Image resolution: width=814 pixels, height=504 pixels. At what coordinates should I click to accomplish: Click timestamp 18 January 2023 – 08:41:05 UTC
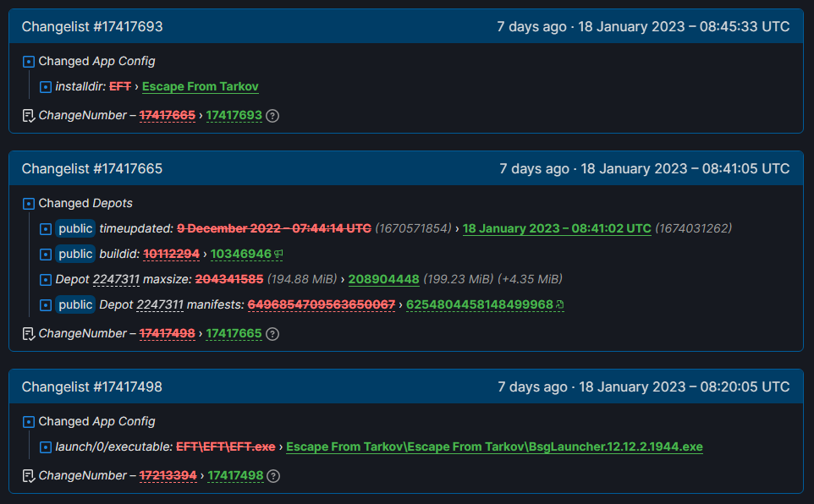click(685, 168)
